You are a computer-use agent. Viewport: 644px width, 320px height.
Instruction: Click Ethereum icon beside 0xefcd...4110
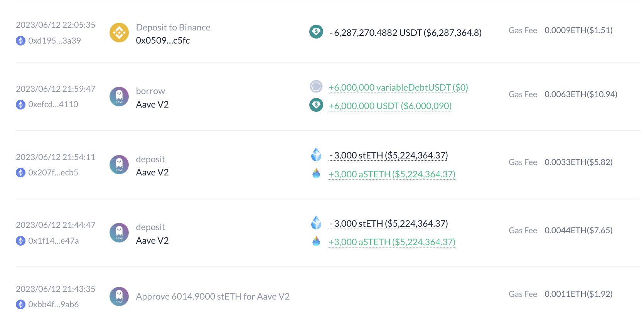[x=20, y=104]
